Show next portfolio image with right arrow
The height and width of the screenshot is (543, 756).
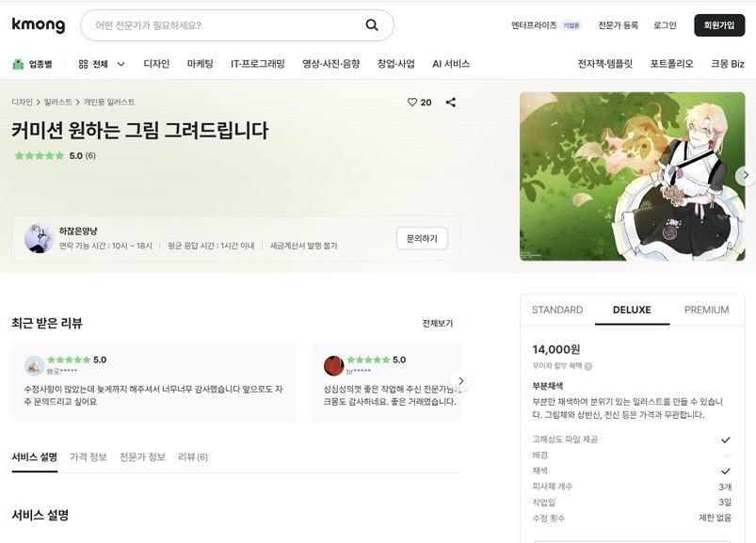(x=744, y=175)
